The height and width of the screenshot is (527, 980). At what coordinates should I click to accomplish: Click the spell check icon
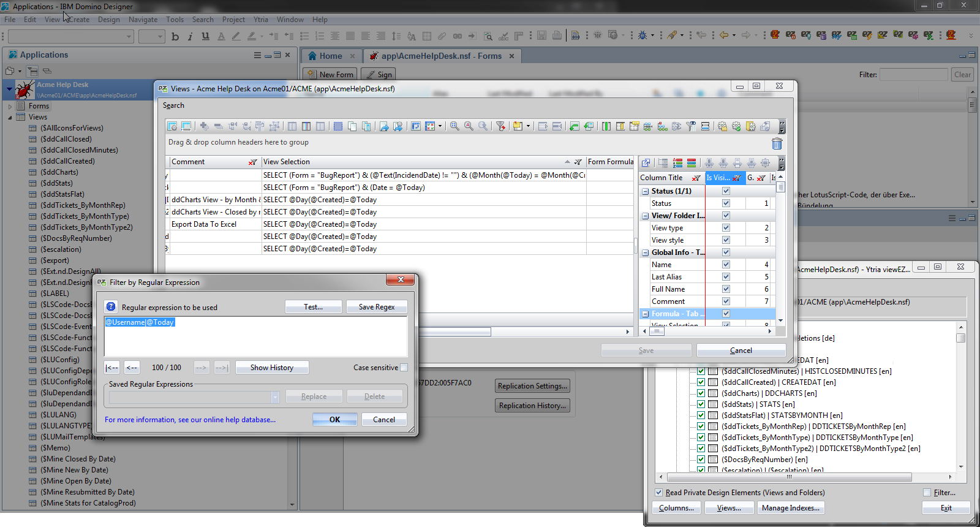pos(503,36)
